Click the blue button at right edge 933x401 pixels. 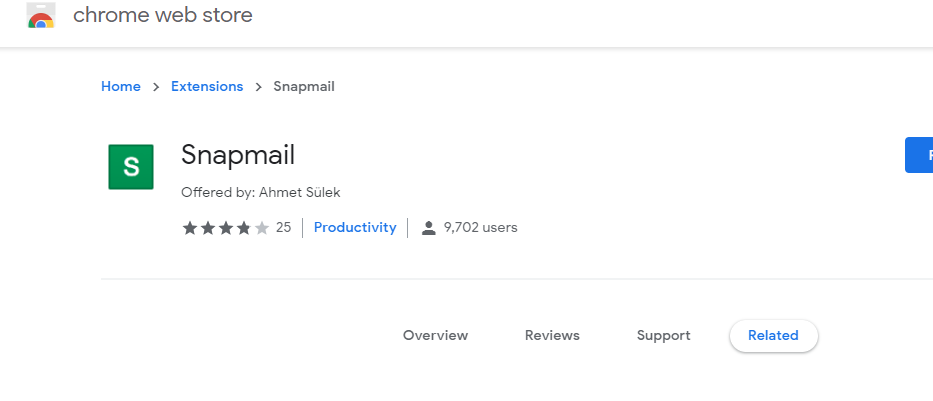pyautogui.click(x=919, y=155)
